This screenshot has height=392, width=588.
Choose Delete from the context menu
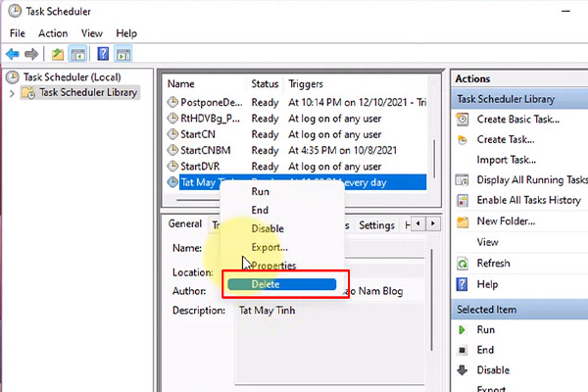click(281, 284)
